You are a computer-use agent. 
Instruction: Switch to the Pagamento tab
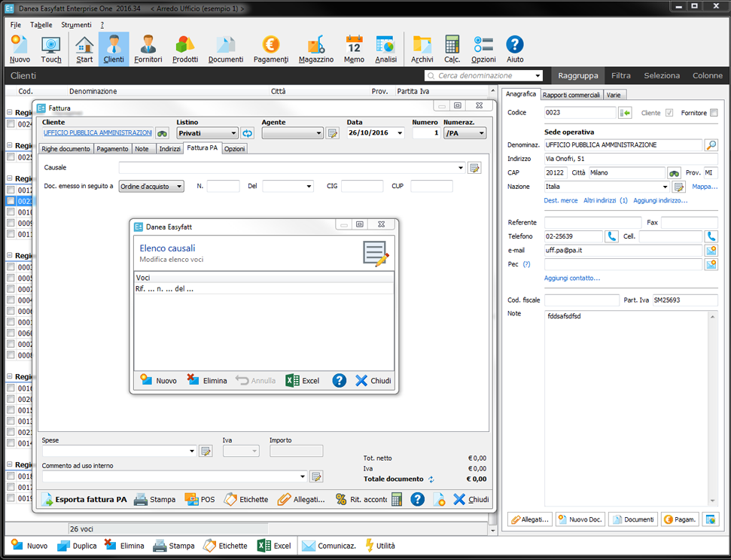tap(112, 149)
